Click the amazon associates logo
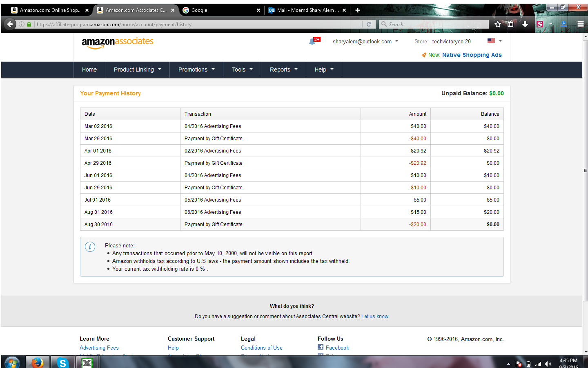Image resolution: width=588 pixels, height=368 pixels. (x=118, y=43)
